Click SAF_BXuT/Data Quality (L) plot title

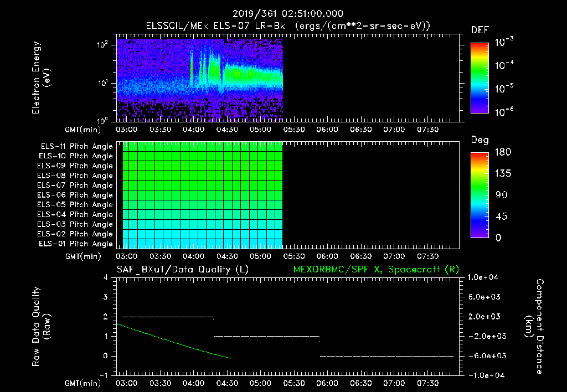[x=183, y=270]
